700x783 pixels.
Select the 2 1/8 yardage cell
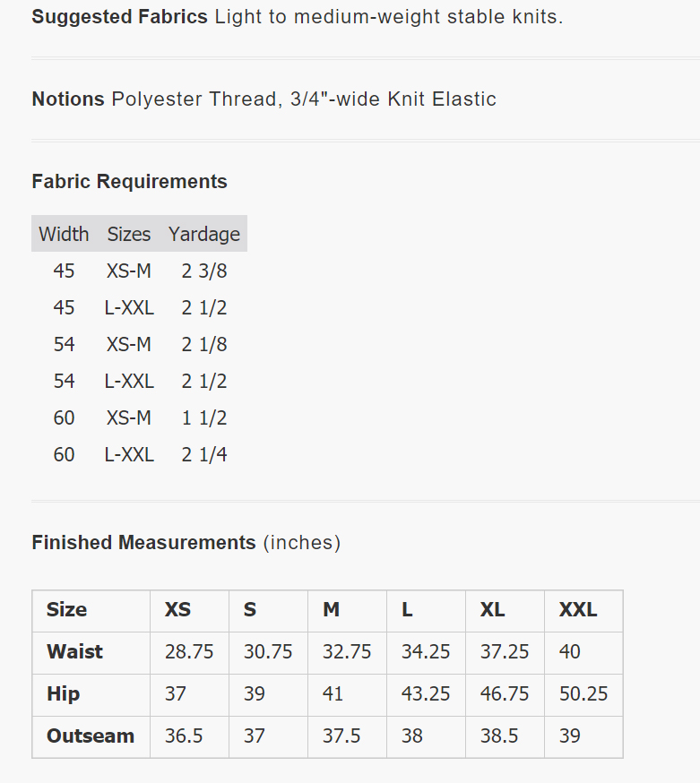point(204,344)
